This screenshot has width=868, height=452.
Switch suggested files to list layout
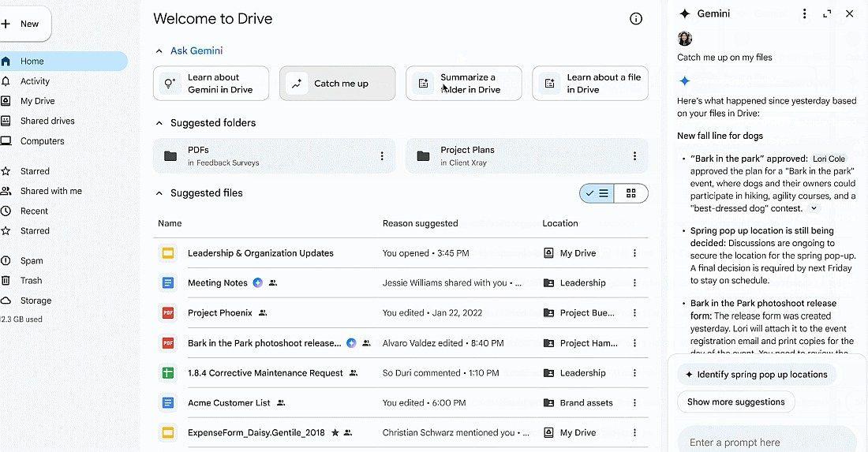[x=597, y=193]
